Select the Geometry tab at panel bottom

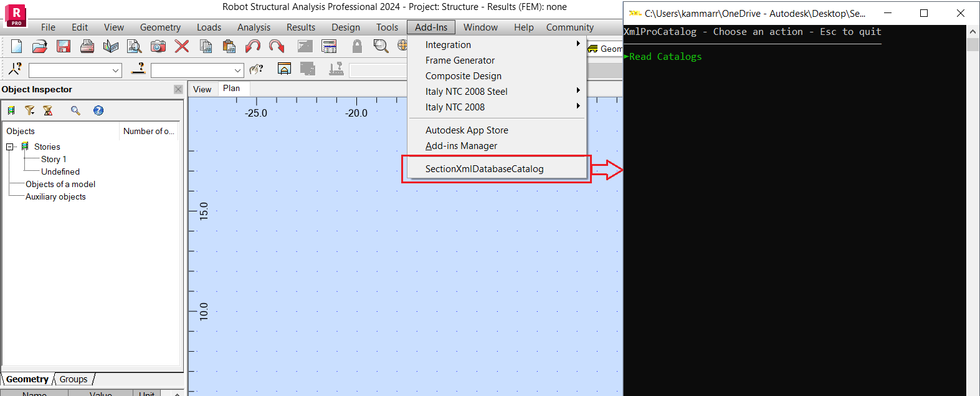[x=27, y=379]
